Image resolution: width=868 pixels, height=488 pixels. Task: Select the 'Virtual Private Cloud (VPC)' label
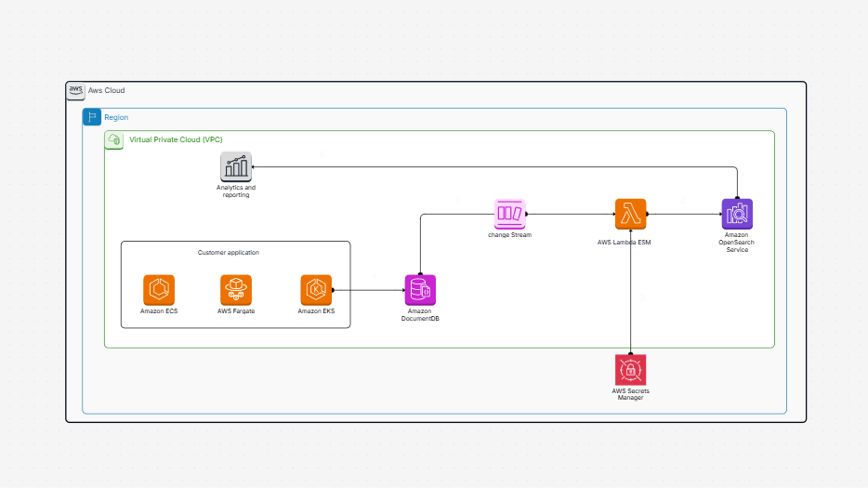tap(176, 139)
